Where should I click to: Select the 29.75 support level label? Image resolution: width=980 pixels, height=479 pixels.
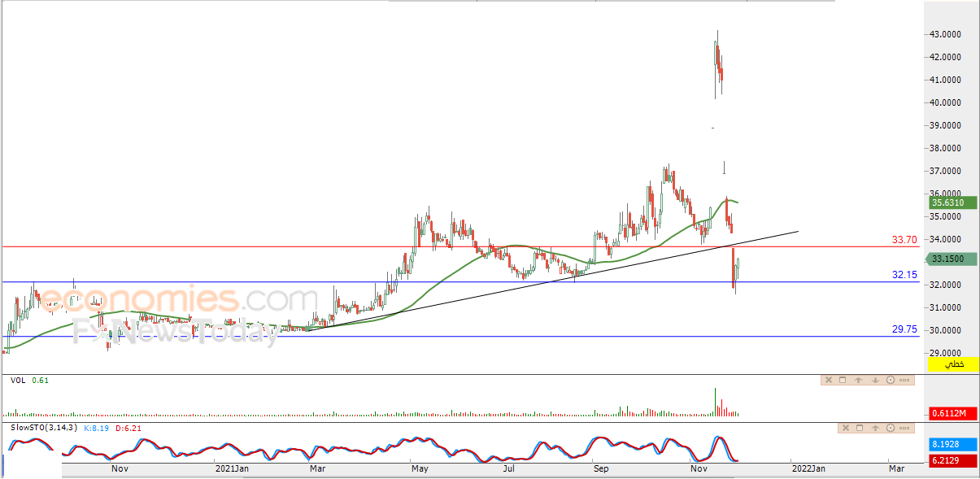click(x=904, y=329)
